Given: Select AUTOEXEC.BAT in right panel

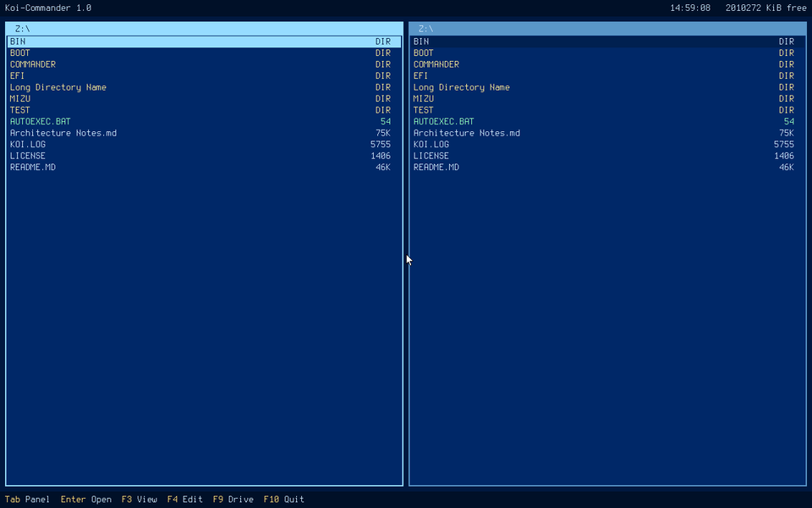Looking at the screenshot, I should click(607, 121).
